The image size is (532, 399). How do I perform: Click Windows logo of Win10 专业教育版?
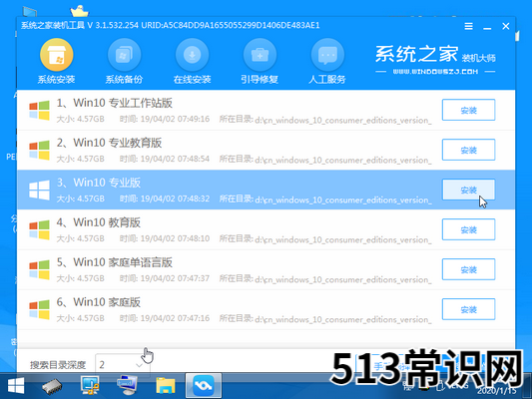pos(39,151)
